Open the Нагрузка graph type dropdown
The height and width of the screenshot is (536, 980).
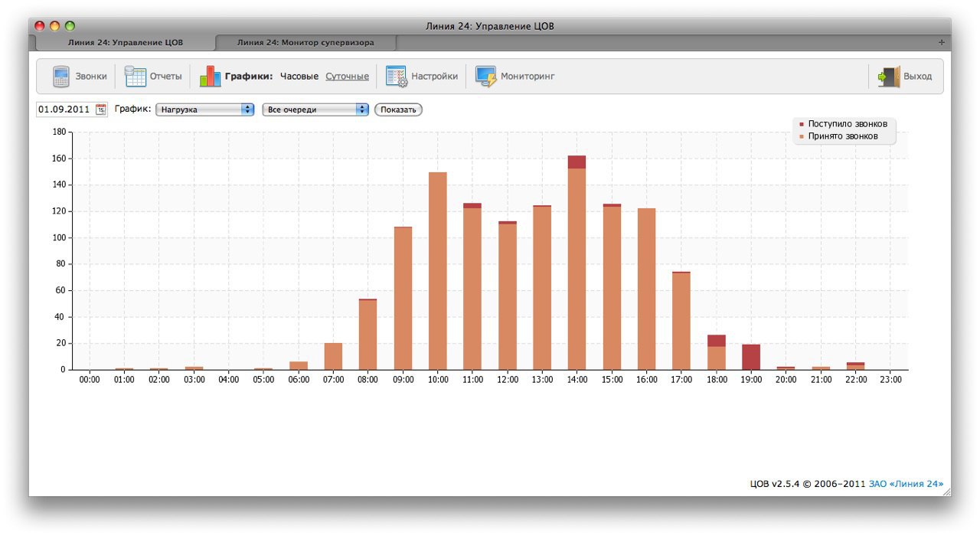click(x=204, y=109)
